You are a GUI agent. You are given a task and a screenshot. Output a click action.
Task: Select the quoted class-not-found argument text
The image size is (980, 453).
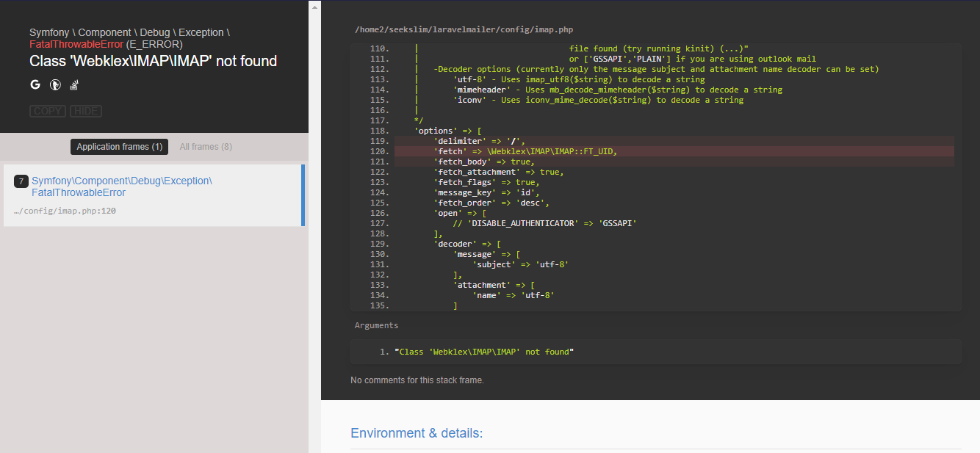click(485, 351)
